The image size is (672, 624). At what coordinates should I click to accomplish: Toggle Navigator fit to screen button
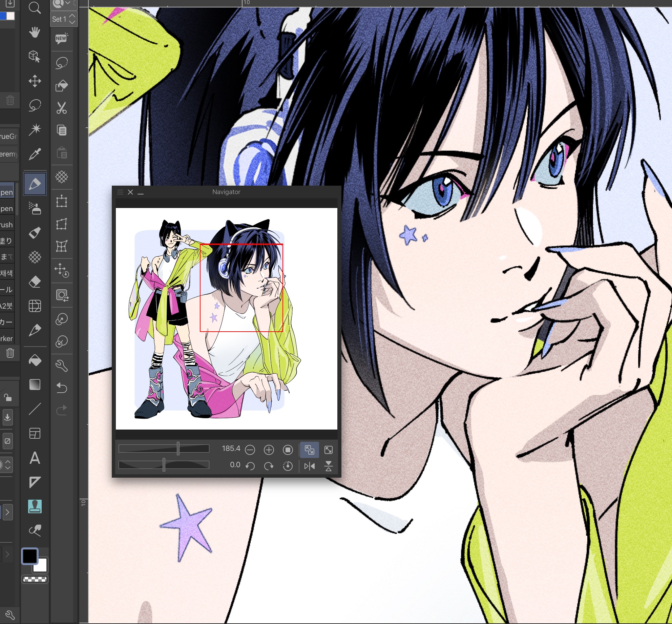(x=309, y=450)
